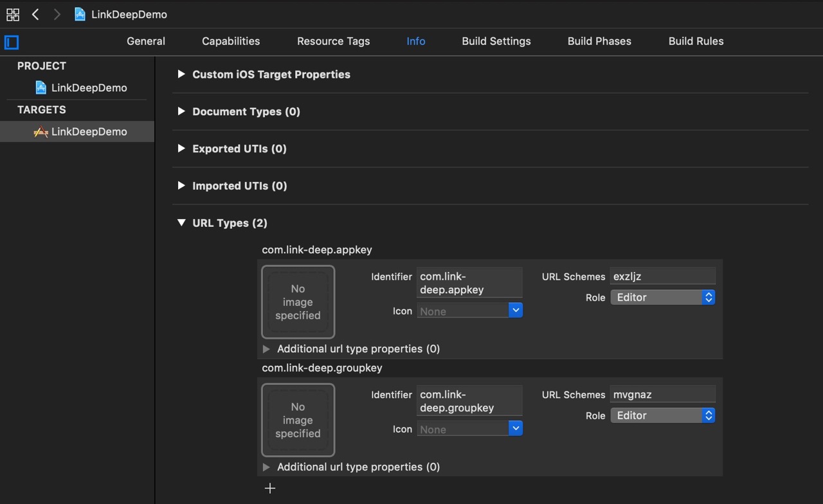Expand the Document Types (0) section
The height and width of the screenshot is (504, 823).
pyautogui.click(x=181, y=112)
